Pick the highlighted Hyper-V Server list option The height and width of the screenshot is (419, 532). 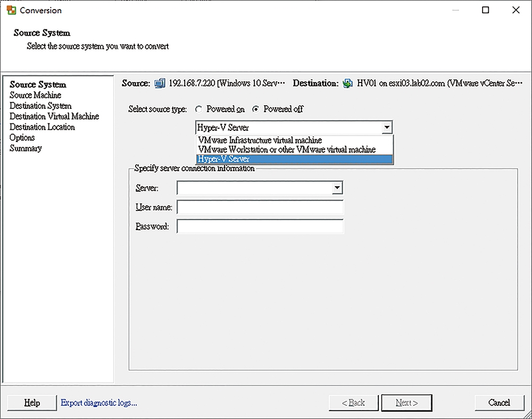click(x=295, y=159)
